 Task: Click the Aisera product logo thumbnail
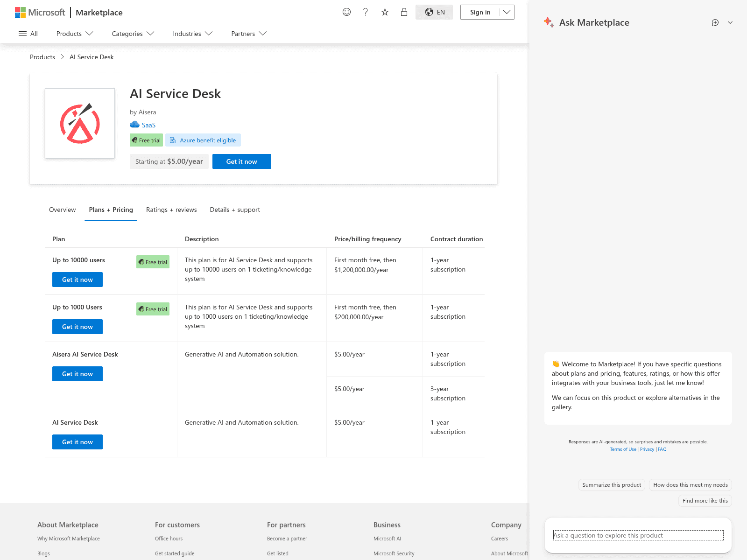tap(80, 123)
